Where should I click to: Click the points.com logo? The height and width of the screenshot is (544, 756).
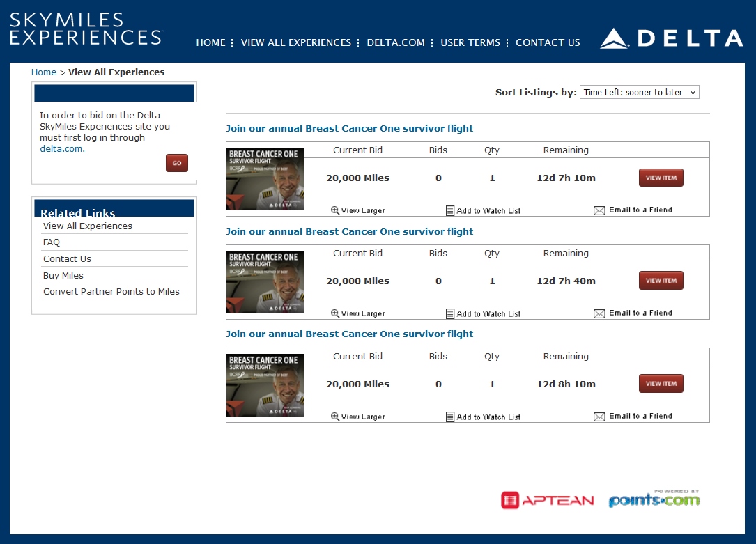[x=654, y=499]
